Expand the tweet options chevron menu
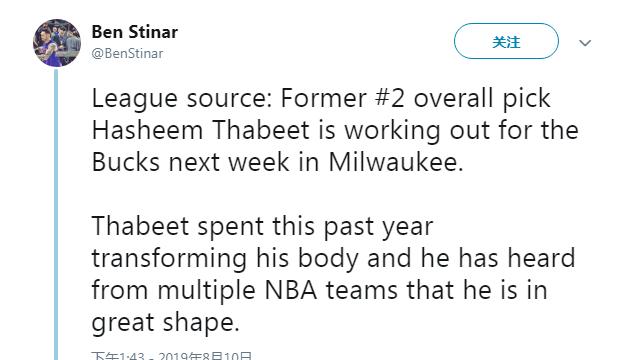The height and width of the screenshot is (360, 627). (x=585, y=42)
